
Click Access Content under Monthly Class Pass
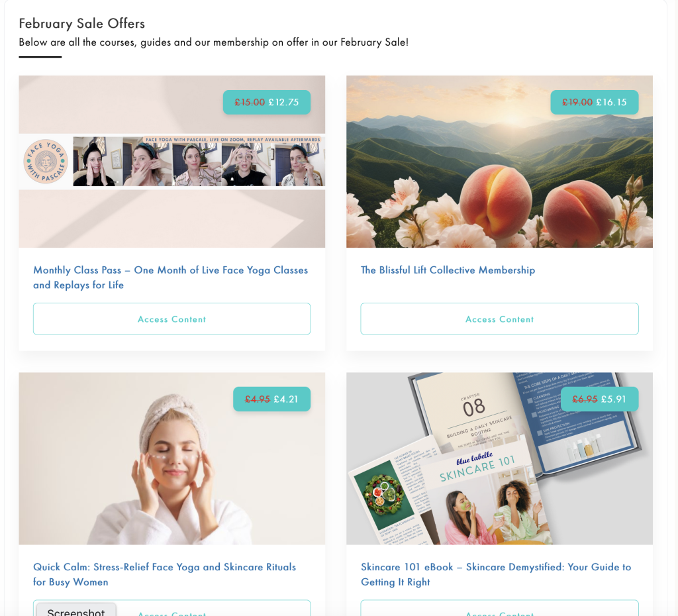(x=171, y=319)
